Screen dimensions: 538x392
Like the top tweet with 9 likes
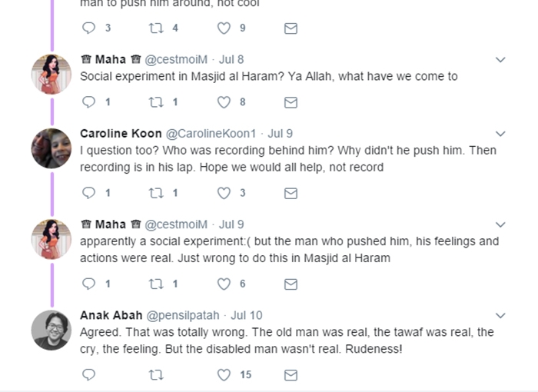(x=224, y=28)
